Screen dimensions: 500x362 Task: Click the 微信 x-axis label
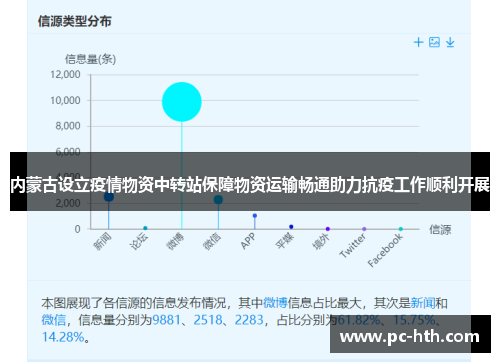point(212,241)
